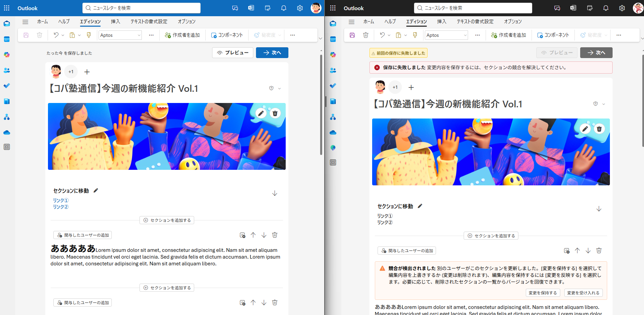Open テキストの書式設定 tab in right window
Screen dimensions: 644x315
[x=475, y=22]
